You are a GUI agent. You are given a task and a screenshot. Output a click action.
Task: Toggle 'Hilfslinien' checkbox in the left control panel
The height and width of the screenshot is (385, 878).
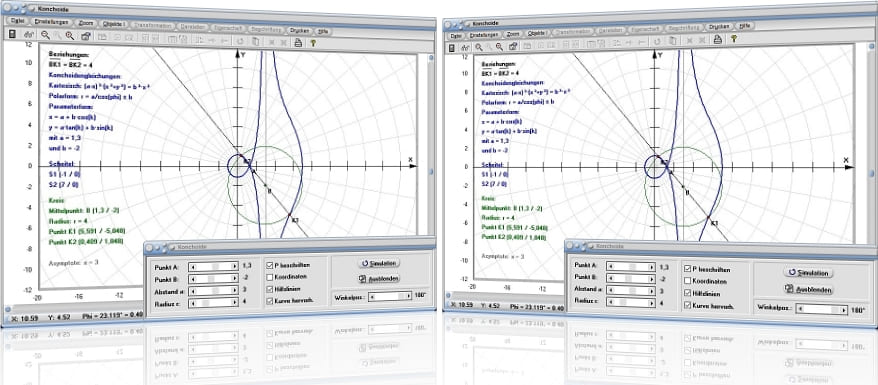(270, 289)
